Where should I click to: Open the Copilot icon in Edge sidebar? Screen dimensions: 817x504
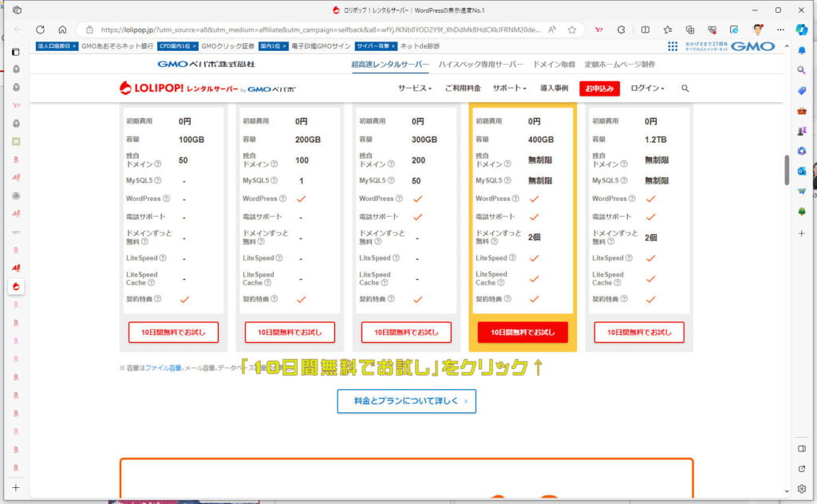[x=803, y=30]
